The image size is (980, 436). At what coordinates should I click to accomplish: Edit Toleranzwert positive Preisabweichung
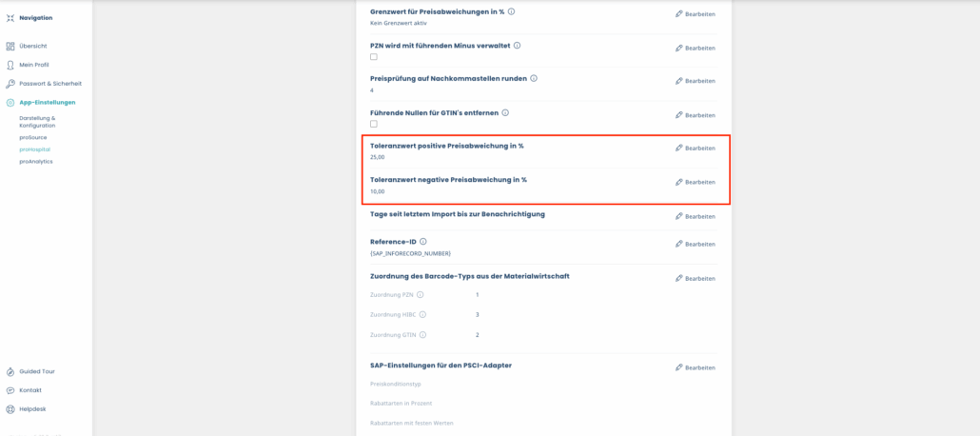click(695, 149)
